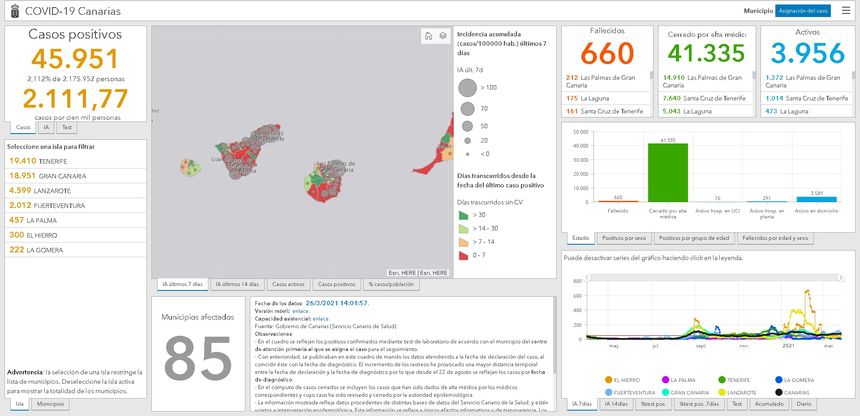Open the hamburger menu in header
Image resolution: width=860 pixels, height=416 pixels.
(x=847, y=10)
